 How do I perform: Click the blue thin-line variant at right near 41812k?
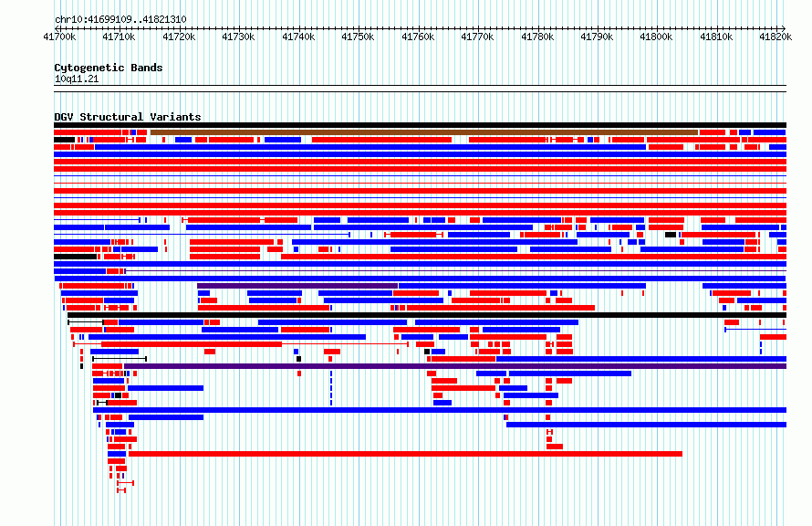click(x=755, y=330)
